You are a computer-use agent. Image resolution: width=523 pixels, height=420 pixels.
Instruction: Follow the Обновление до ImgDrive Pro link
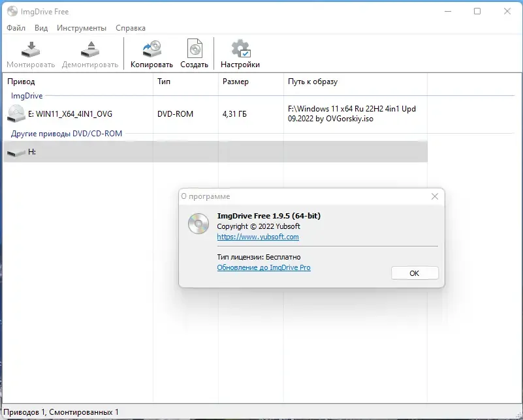click(x=264, y=267)
